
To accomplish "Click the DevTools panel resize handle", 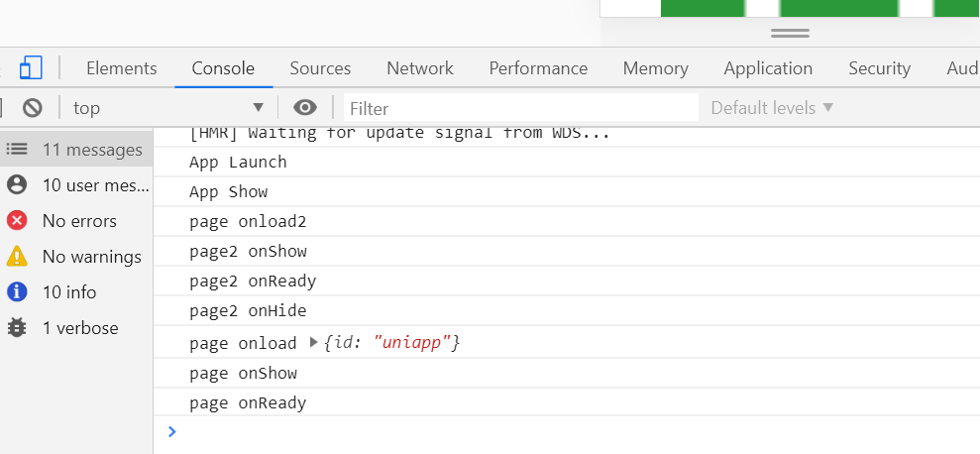I will (x=790, y=33).
